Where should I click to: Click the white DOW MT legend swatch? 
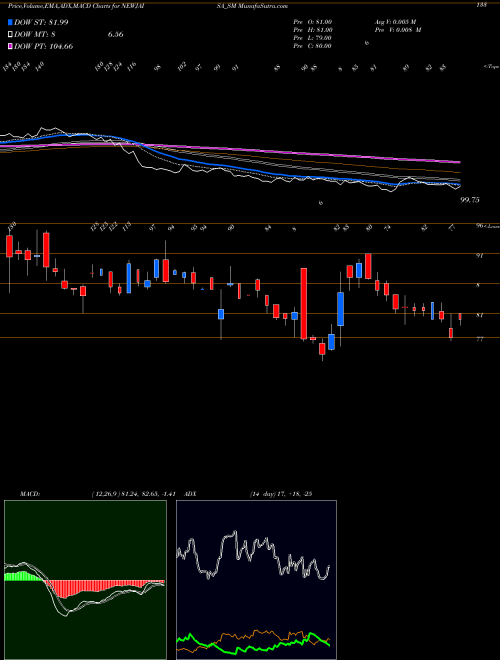[x=10, y=34]
